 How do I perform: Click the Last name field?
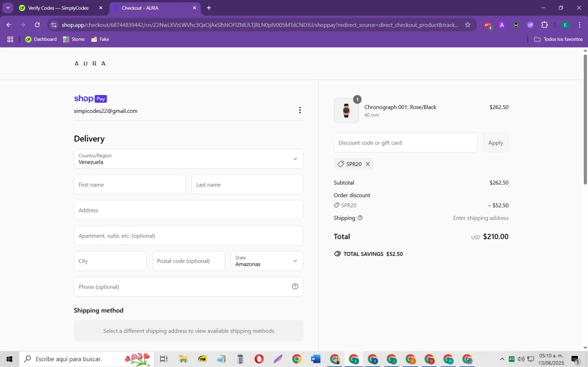click(247, 184)
